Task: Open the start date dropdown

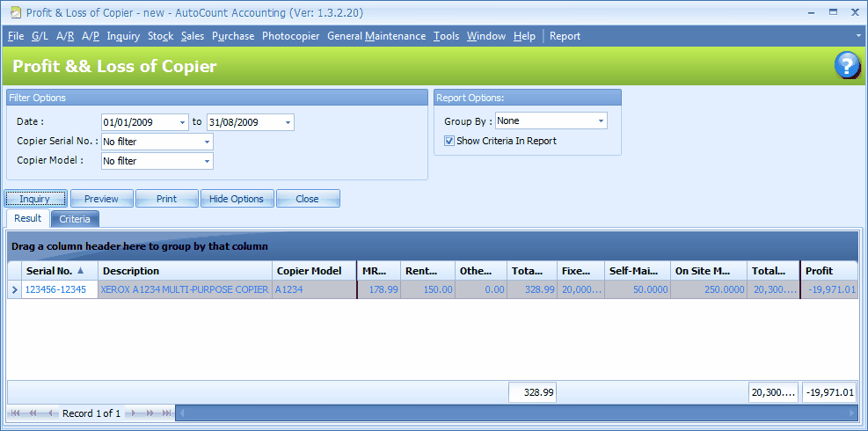Action: point(182,122)
